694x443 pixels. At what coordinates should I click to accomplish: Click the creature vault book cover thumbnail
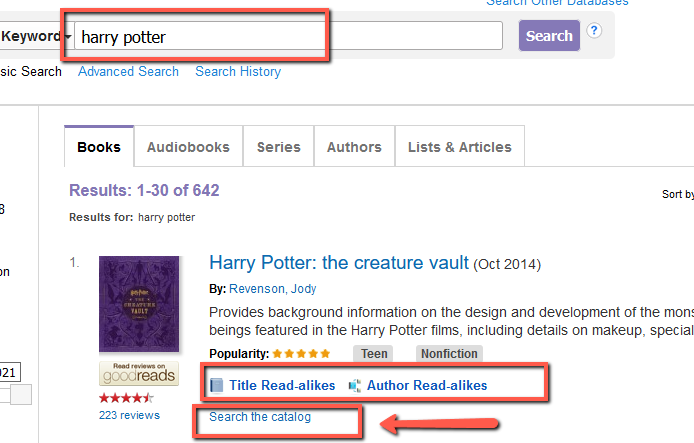coord(139,304)
